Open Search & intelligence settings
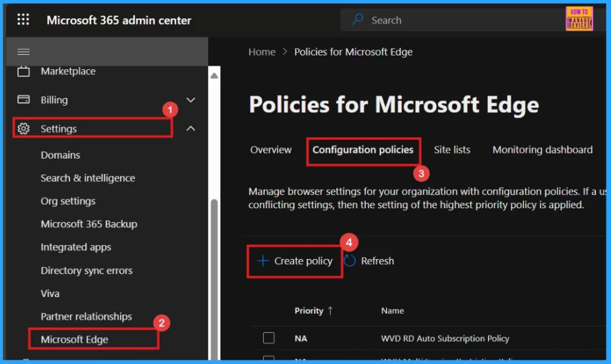Image resolution: width=611 pixels, height=364 pixels. [88, 178]
